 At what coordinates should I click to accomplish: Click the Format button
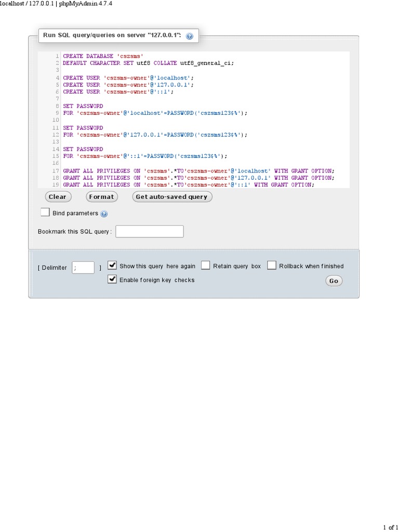click(102, 197)
